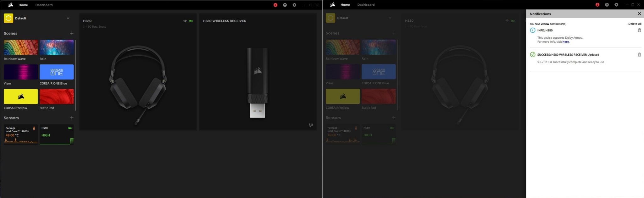Activate the bright Rainbow Wave scene thumbnail
Viewport: 644px width, 198px height.
(x=21, y=47)
